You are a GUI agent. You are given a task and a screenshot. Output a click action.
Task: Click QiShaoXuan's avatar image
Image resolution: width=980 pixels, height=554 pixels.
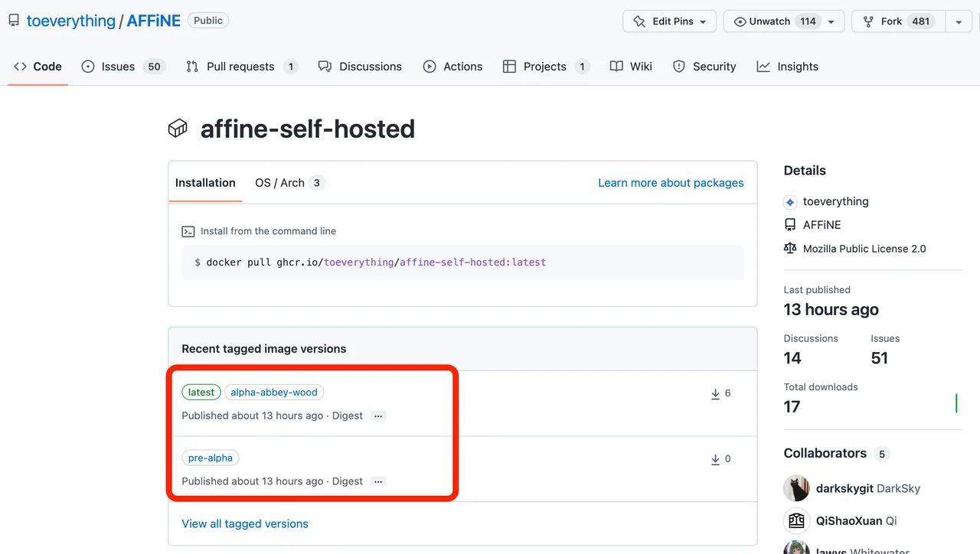pos(797,520)
